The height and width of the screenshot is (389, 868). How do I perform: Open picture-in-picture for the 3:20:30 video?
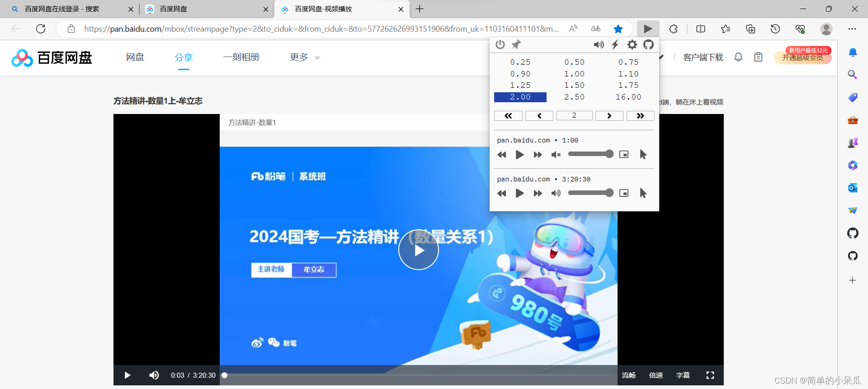624,193
